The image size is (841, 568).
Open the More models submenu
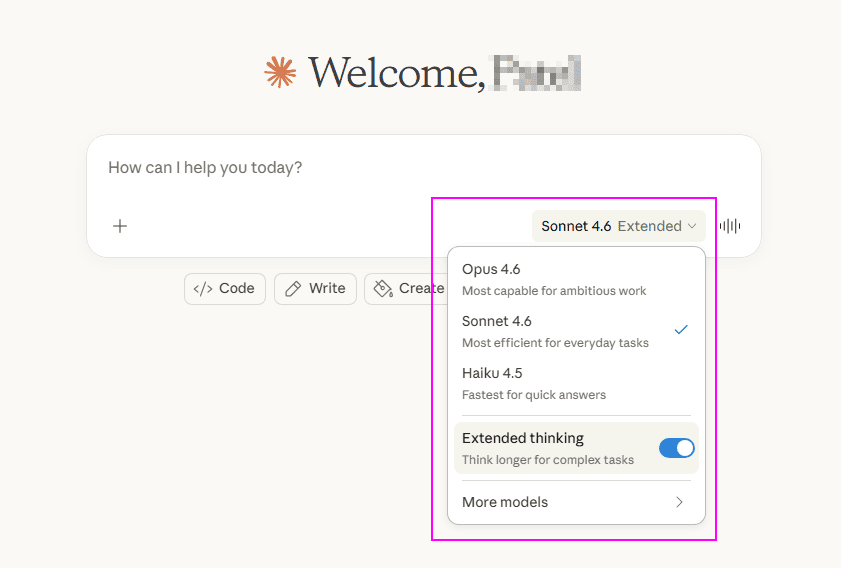click(x=505, y=502)
